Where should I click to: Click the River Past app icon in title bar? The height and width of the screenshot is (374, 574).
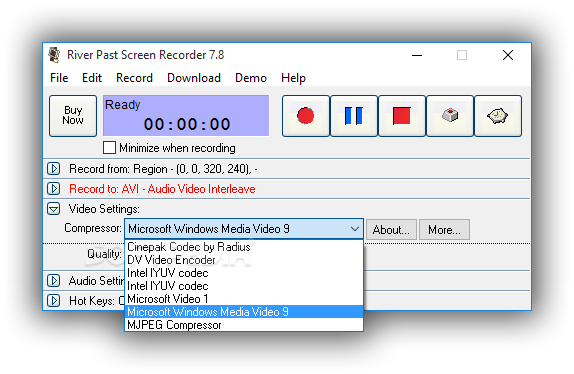click(x=55, y=55)
